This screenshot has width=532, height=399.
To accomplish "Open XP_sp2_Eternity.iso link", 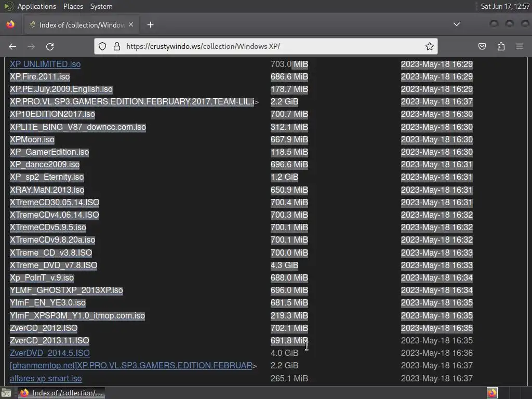I will tap(47, 177).
